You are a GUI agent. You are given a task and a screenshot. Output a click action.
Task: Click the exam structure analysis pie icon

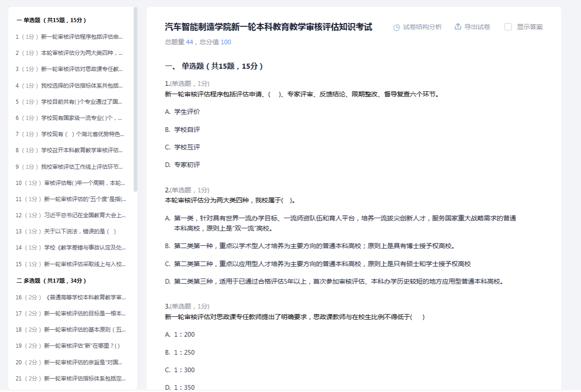pyautogui.click(x=397, y=27)
